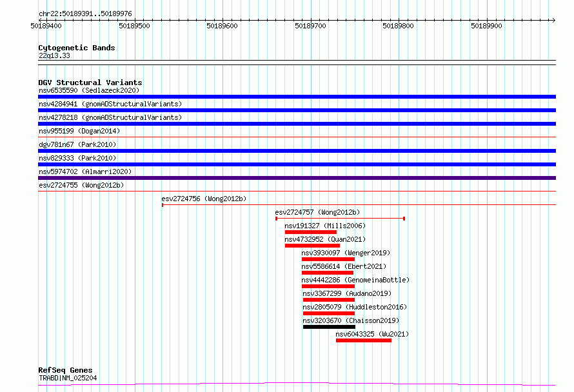
Task: Click the red bar under nsv6043325
Action: [364, 340]
